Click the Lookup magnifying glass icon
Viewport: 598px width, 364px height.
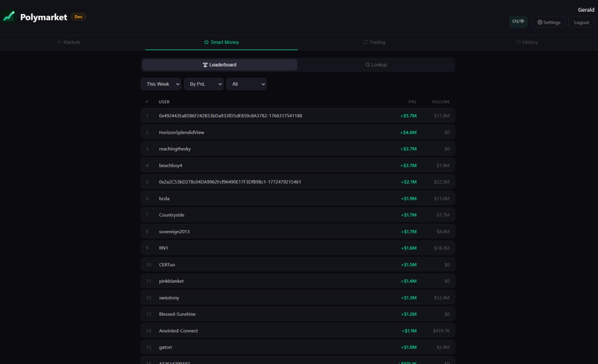tap(368, 64)
